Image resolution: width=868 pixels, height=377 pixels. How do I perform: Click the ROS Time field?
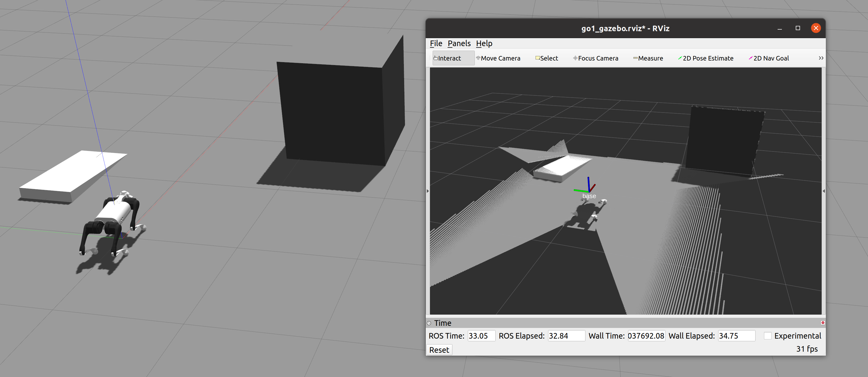pos(481,336)
